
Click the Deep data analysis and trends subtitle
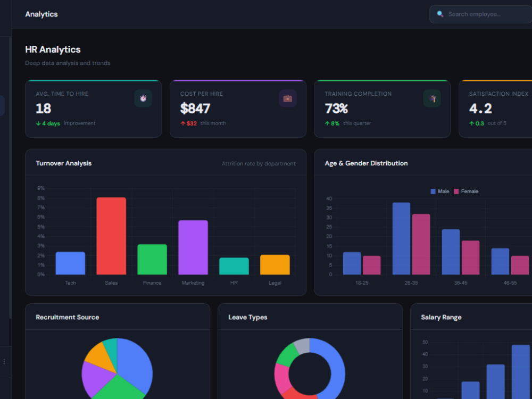68,63
